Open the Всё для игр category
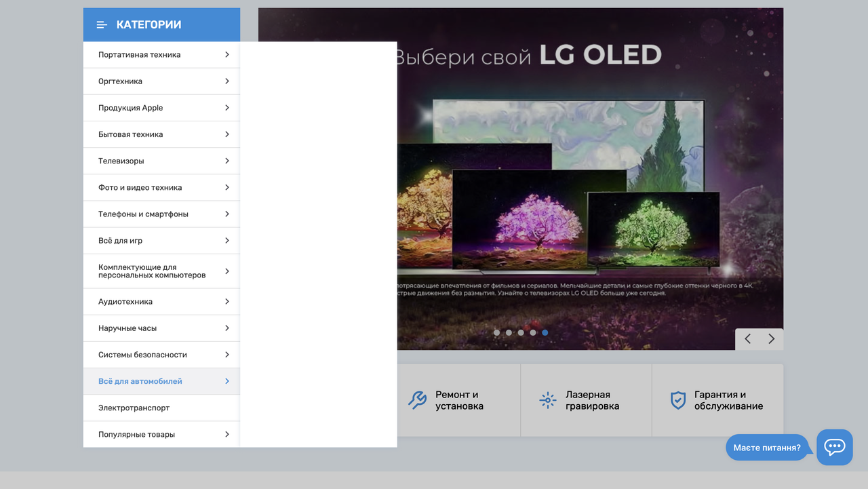This screenshot has width=868, height=489. [x=161, y=240]
